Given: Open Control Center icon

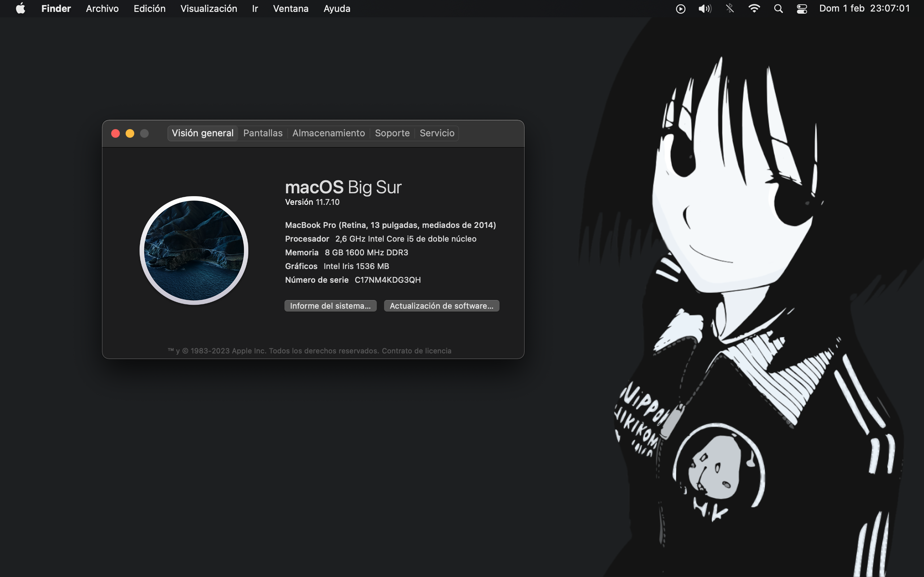Looking at the screenshot, I should point(802,9).
